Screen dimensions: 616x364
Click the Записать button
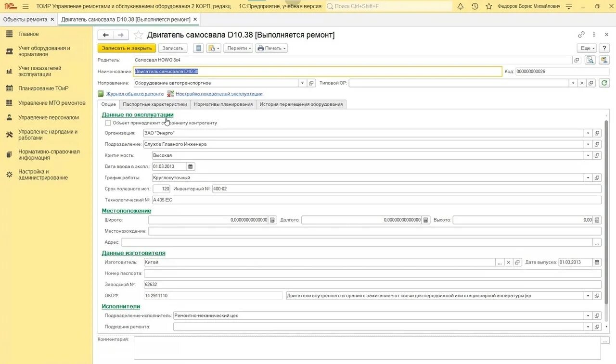point(173,48)
